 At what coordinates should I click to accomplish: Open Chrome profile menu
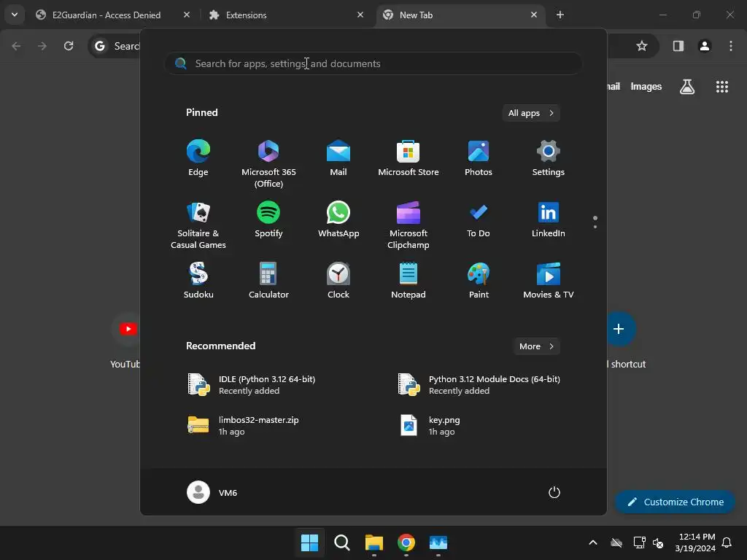(705, 46)
